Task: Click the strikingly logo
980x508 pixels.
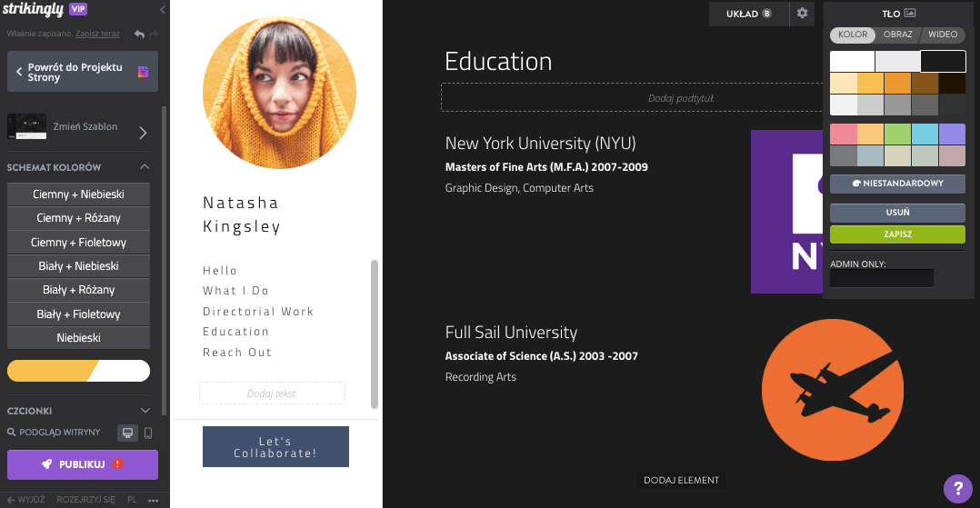Action: pos(33,9)
